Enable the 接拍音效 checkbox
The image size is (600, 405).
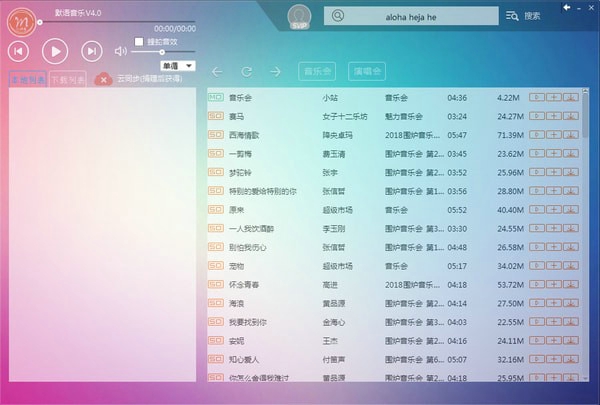pyautogui.click(x=139, y=42)
